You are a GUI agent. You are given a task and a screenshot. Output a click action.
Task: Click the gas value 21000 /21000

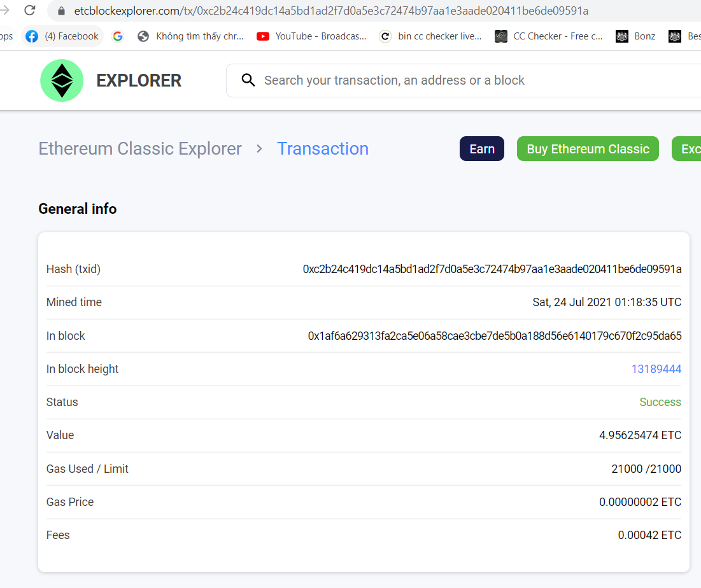(646, 469)
